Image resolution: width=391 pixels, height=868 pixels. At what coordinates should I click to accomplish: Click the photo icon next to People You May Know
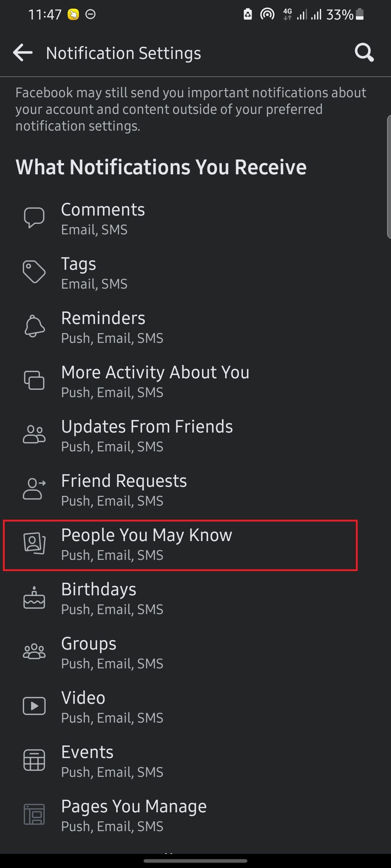tap(34, 542)
